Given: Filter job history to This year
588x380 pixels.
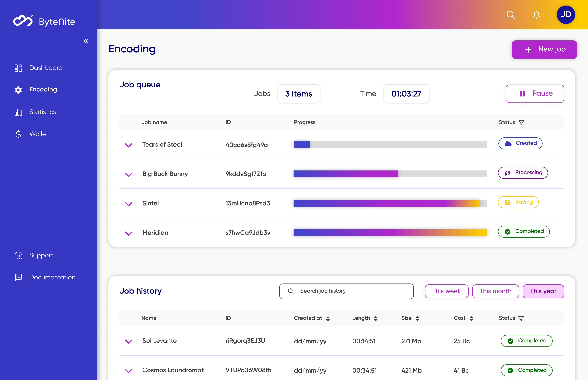Looking at the screenshot, I should click(x=543, y=291).
